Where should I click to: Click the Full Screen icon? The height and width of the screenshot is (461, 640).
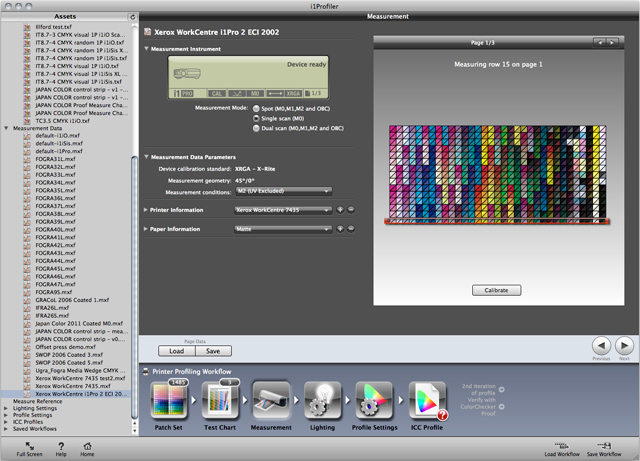[29, 446]
